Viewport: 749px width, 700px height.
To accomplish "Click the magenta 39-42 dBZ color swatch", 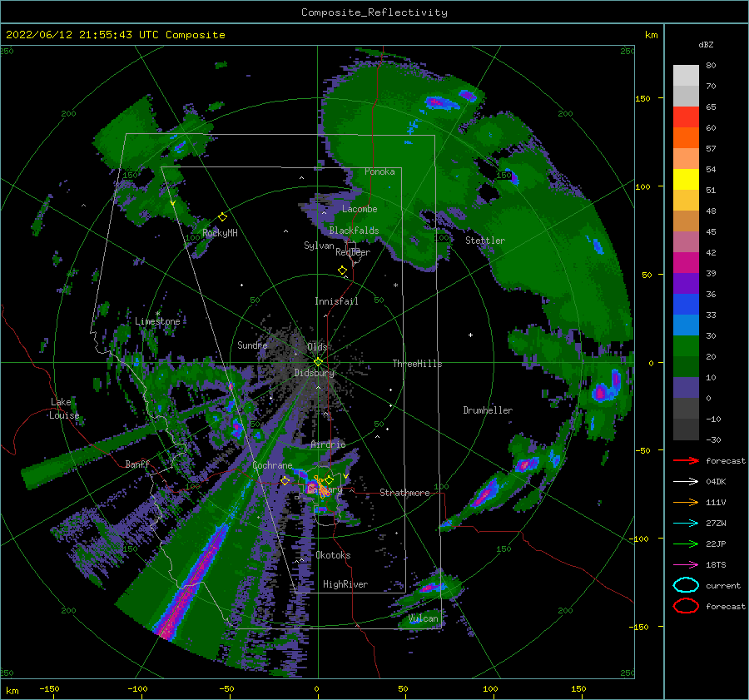I will (686, 262).
